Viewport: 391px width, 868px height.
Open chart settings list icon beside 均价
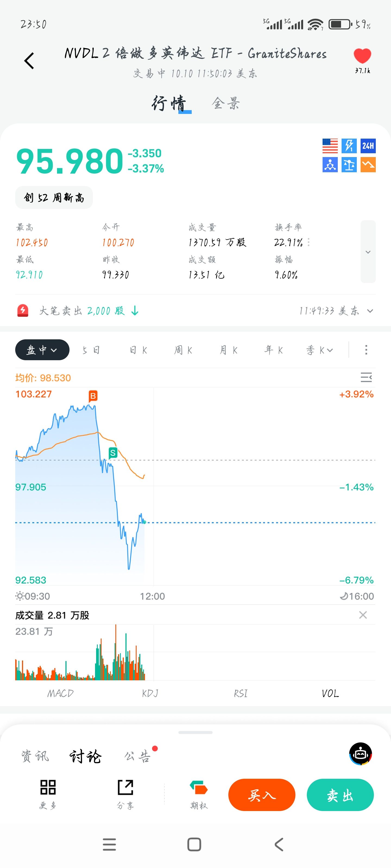[x=366, y=377]
